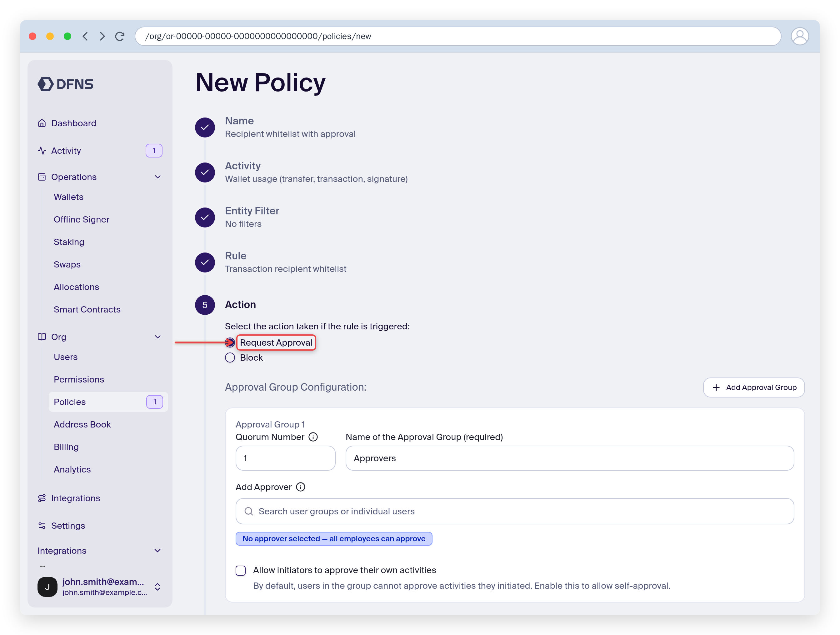Show Quorum Number info tooltip icon
This screenshot has width=840, height=635.
pyautogui.click(x=313, y=437)
